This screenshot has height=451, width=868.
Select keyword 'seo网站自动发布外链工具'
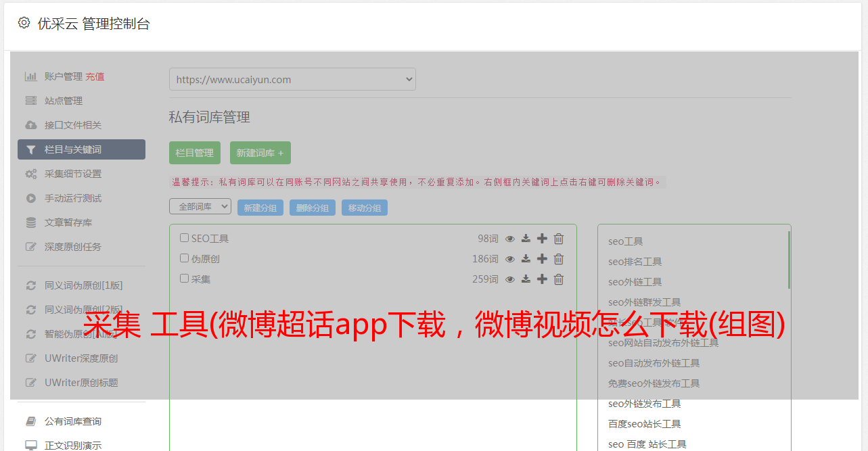pos(664,343)
